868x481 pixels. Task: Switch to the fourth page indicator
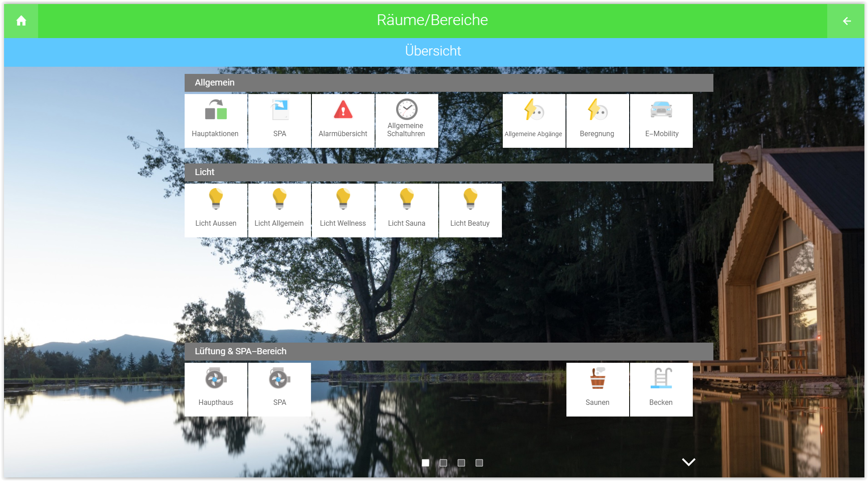pyautogui.click(x=479, y=463)
